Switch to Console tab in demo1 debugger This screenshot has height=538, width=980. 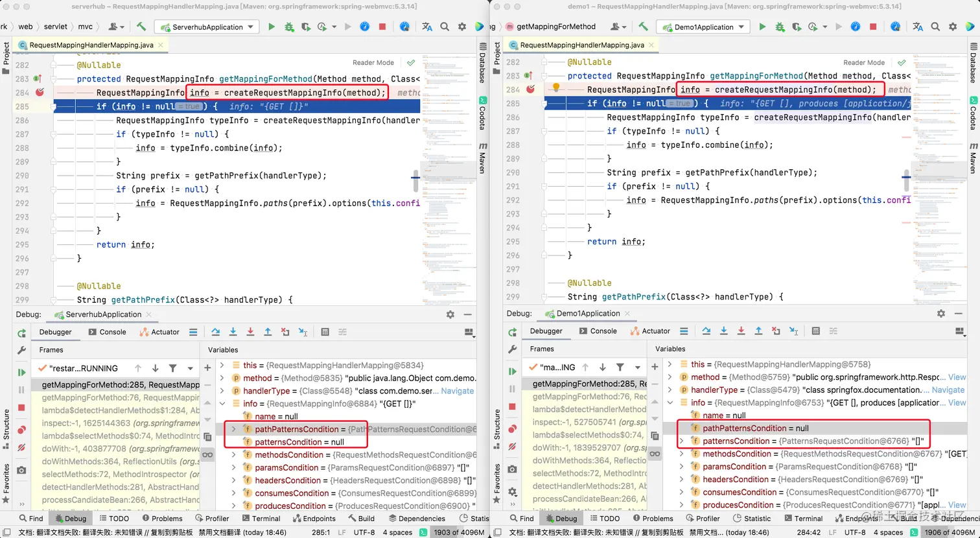pyautogui.click(x=597, y=331)
